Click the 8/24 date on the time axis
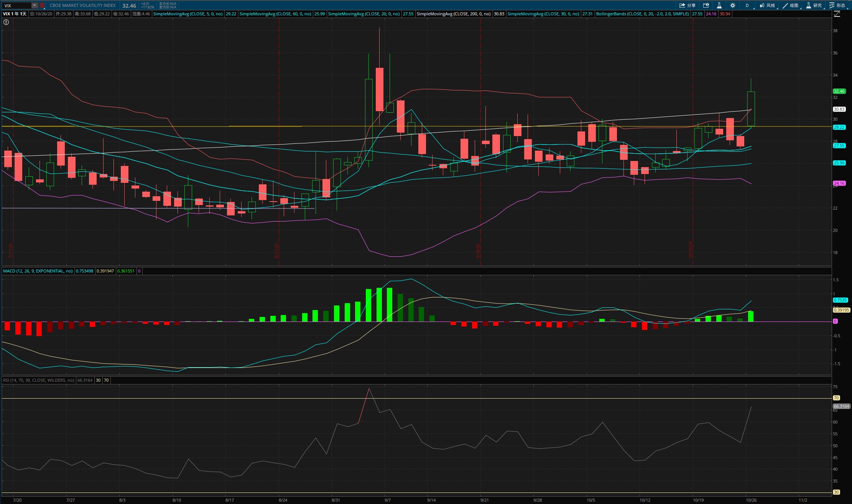 [283, 500]
